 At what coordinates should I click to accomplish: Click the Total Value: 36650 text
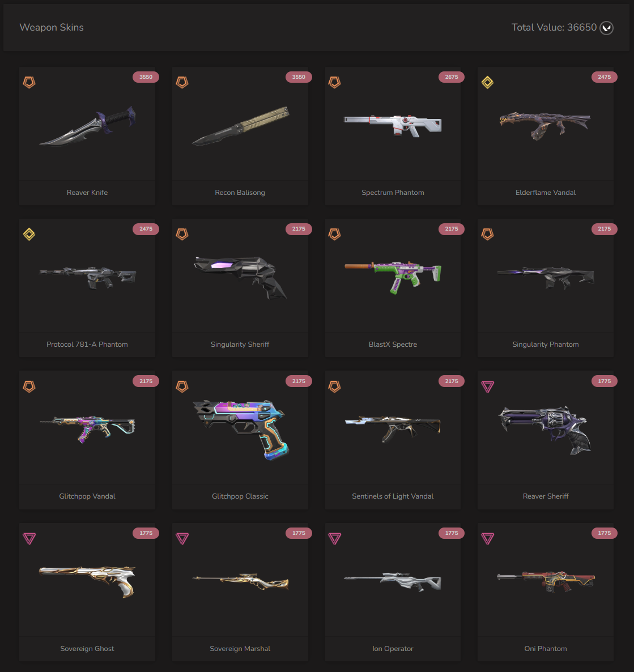(x=554, y=27)
